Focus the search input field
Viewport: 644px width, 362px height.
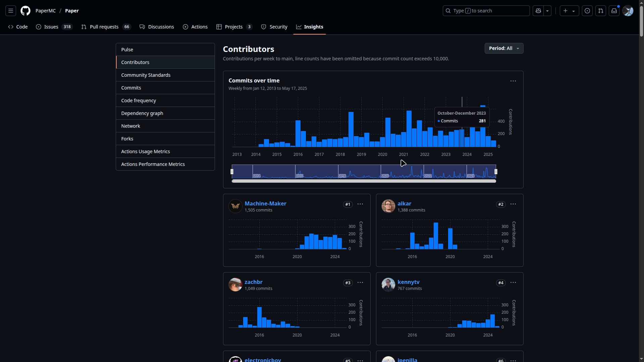click(x=486, y=11)
